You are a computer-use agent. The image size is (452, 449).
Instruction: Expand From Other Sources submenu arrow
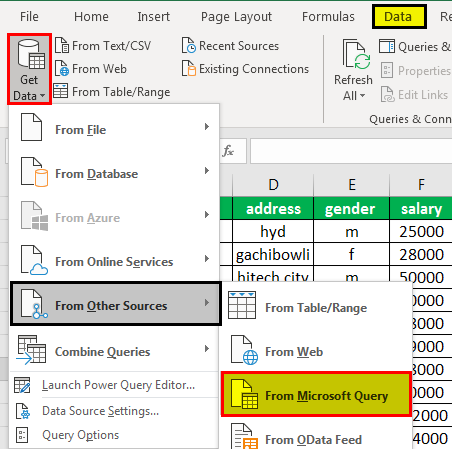click(x=207, y=303)
